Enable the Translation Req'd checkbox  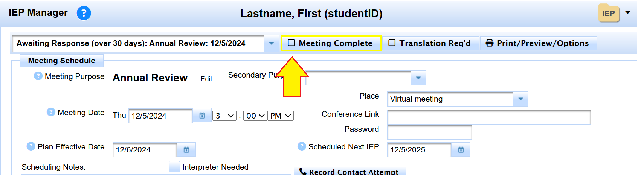pyautogui.click(x=392, y=43)
